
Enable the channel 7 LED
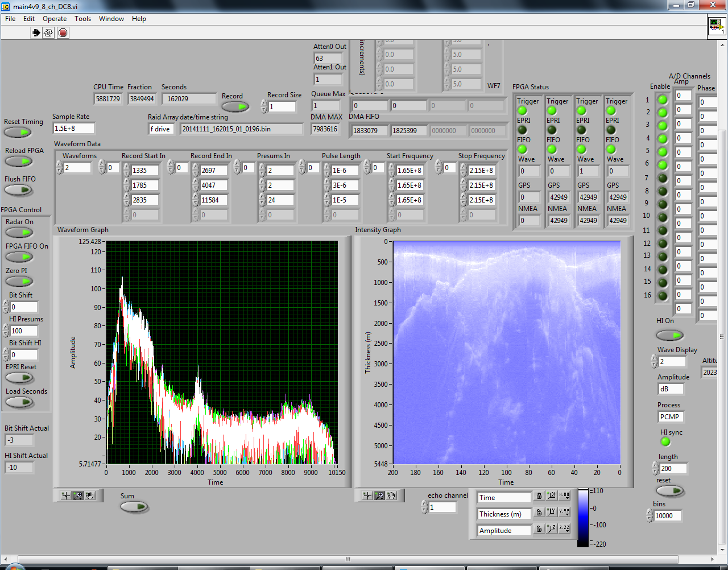coord(663,178)
